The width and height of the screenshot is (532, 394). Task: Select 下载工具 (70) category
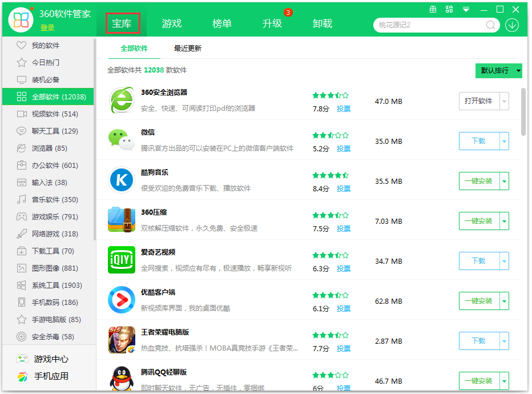tap(48, 251)
